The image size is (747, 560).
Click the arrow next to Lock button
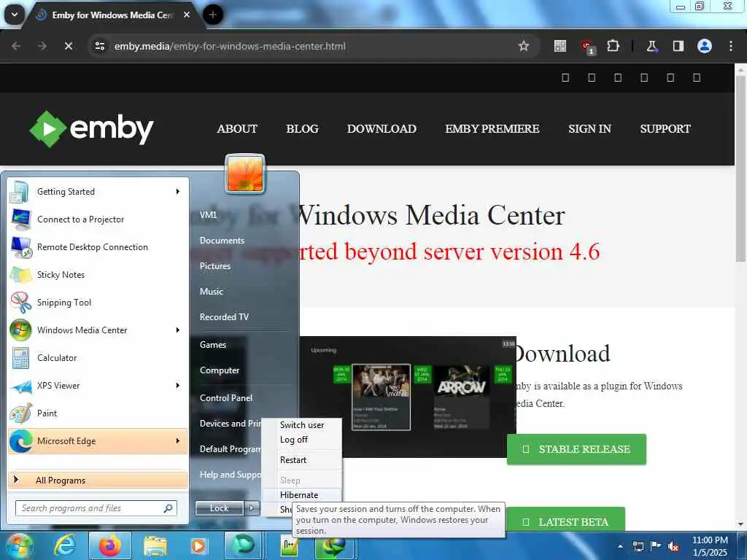[x=252, y=508]
